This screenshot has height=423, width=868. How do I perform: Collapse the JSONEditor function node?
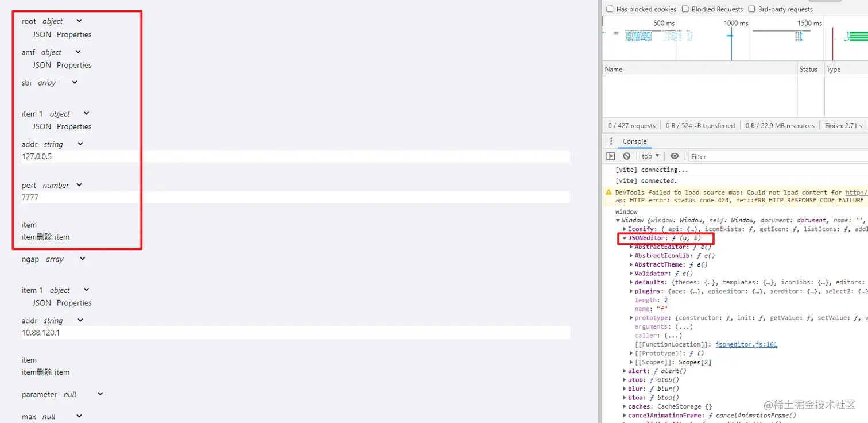pyautogui.click(x=625, y=238)
